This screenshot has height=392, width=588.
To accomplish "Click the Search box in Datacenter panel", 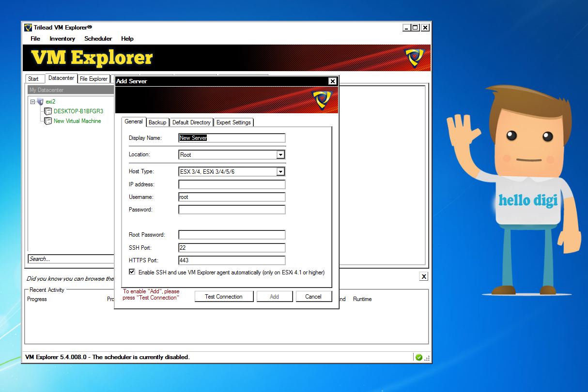I will [x=71, y=259].
